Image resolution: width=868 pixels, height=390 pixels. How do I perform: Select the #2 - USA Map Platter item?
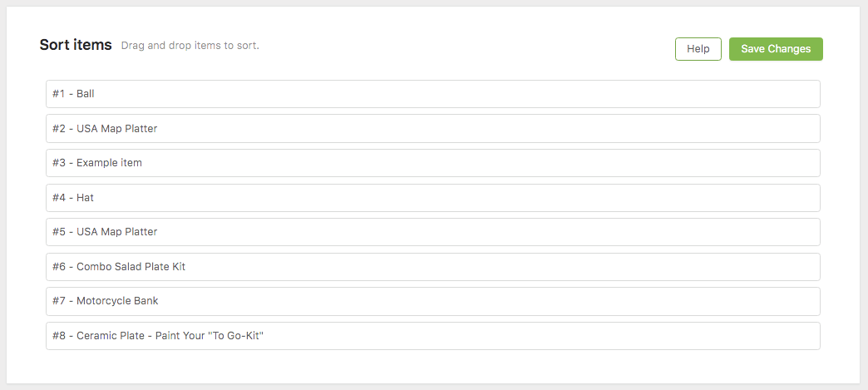pyautogui.click(x=433, y=129)
